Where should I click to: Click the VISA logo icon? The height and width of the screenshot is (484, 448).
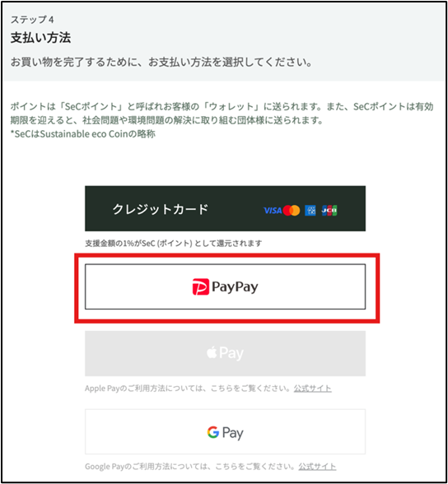273,211
